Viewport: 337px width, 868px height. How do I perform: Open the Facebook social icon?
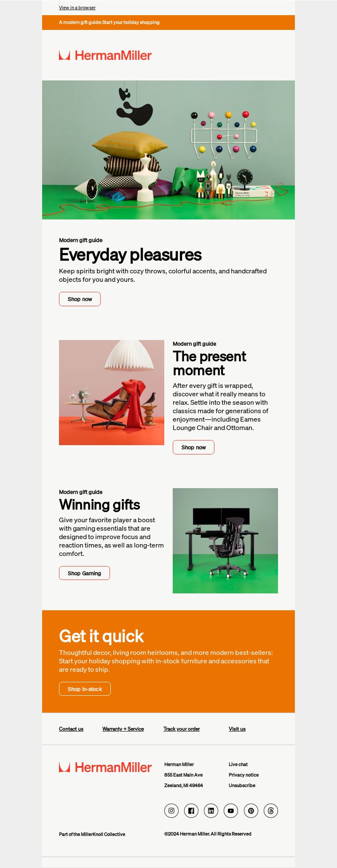(191, 811)
